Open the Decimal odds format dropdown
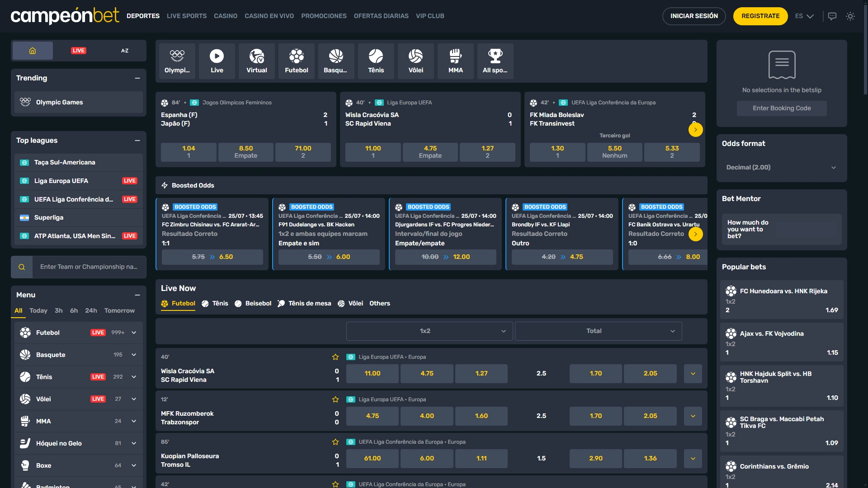 point(782,168)
